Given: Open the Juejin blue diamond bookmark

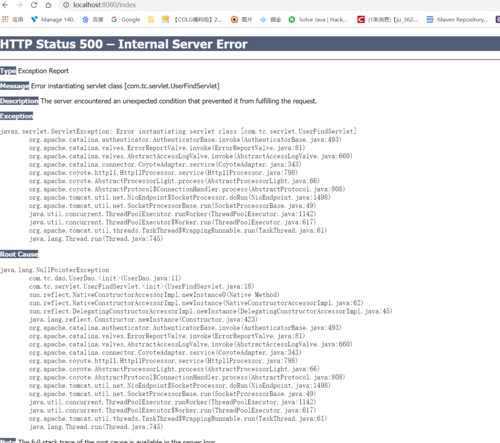Looking at the screenshot, I should [x=270, y=20].
